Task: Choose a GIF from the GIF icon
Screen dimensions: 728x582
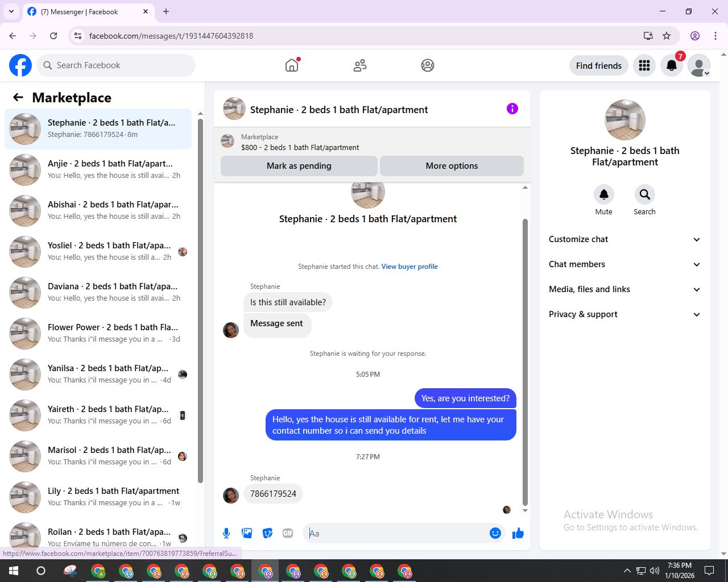Action: coord(288,533)
